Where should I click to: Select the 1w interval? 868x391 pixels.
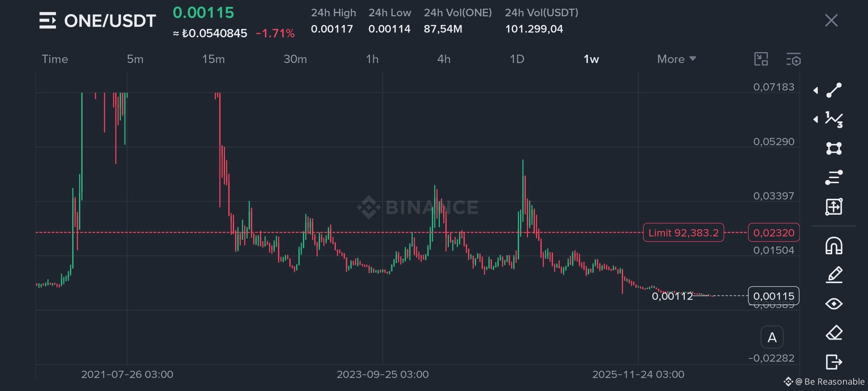591,59
